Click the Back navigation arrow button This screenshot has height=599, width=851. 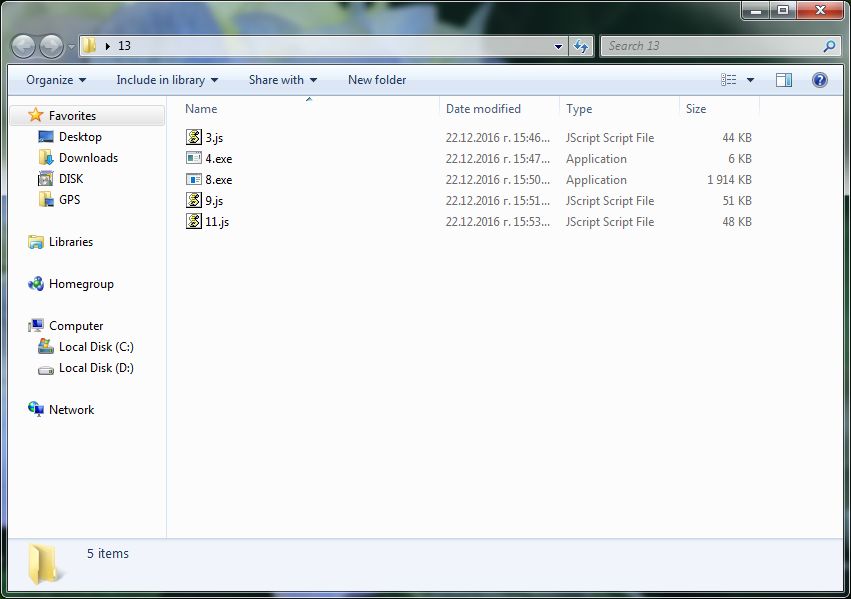23,46
